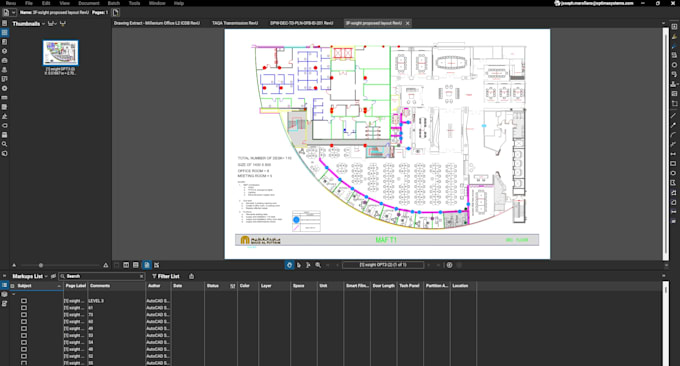Select the blue Pen tool in right toolbar
This screenshot has height=366, width=680.
[x=674, y=46]
